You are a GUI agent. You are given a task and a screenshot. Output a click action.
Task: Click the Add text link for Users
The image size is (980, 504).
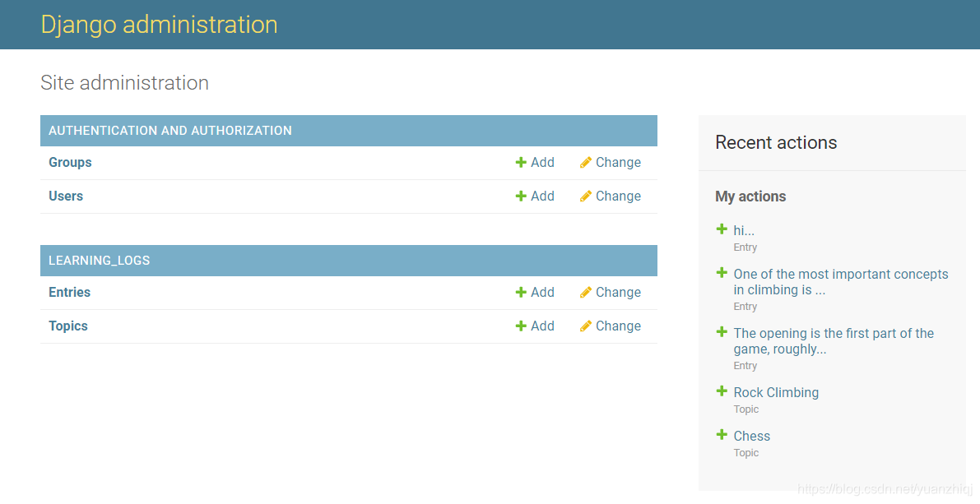pos(542,197)
